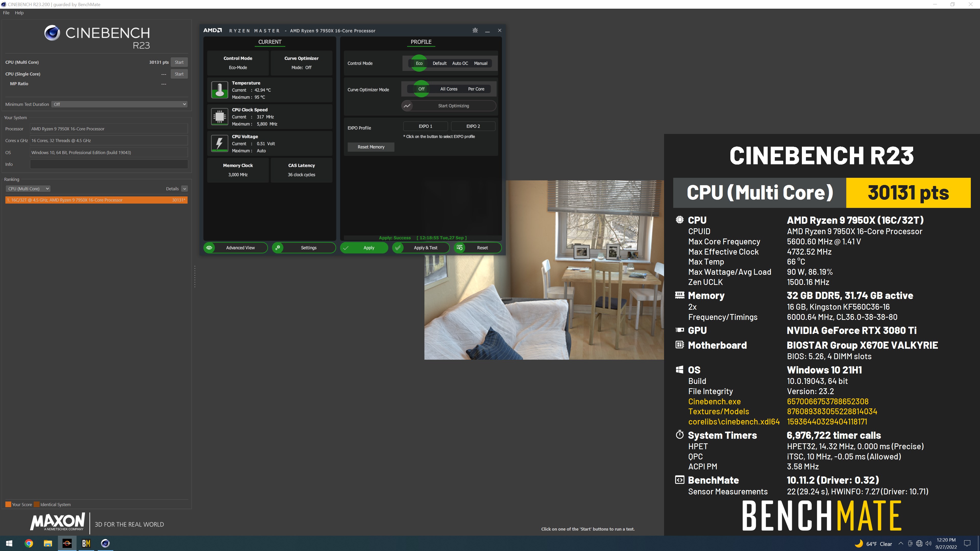The image size is (980, 551).
Task: Click the Reset circular arrow icon
Action: (x=460, y=247)
